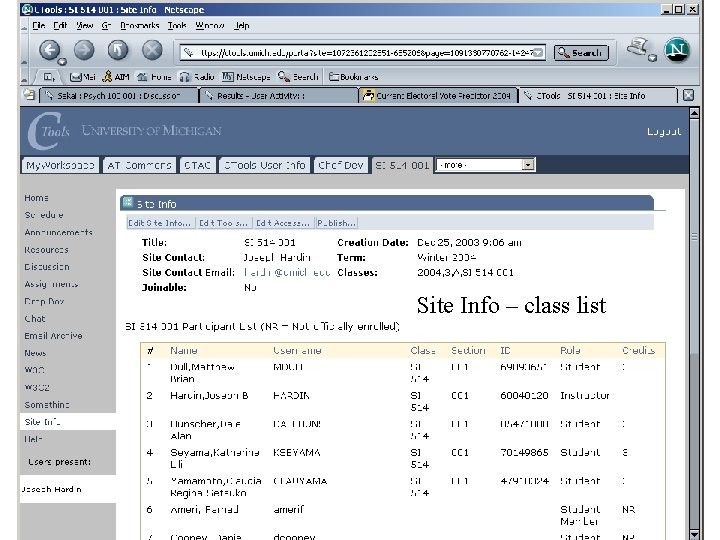Open the Bookmarks folder in personal toolbar
This screenshot has height=540, width=720.
(x=354, y=77)
